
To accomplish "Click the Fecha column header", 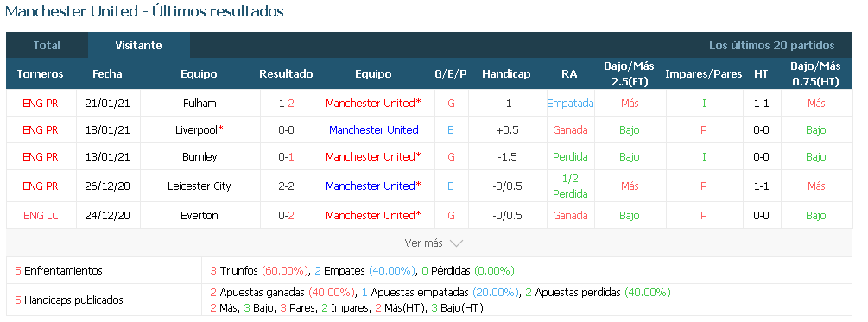I will [x=107, y=74].
